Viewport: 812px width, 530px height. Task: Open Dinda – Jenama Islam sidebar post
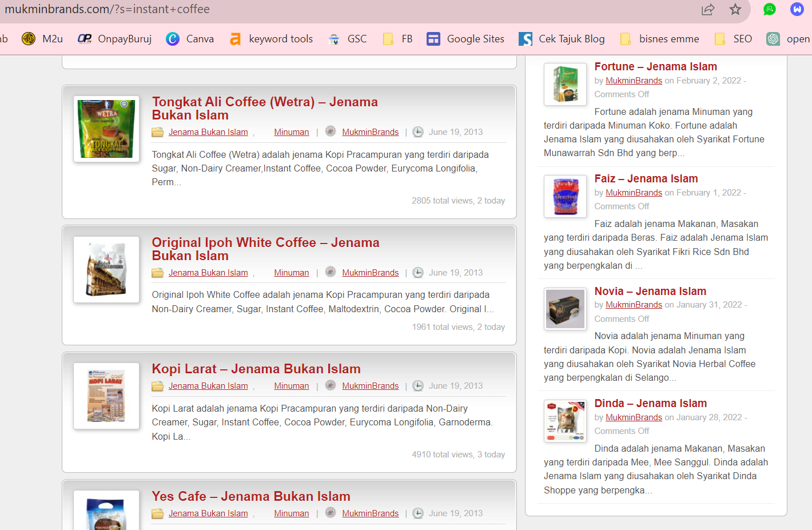coord(651,403)
